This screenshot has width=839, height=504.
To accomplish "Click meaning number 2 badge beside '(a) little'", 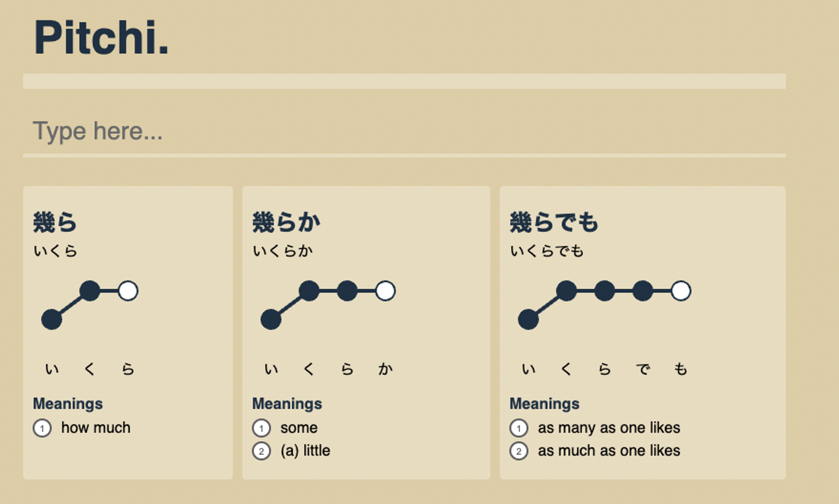I will (261, 451).
